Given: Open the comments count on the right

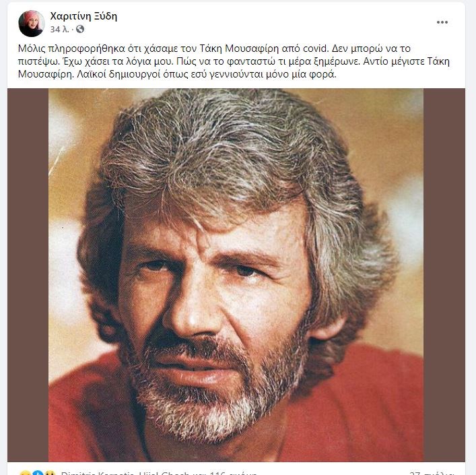Looking at the screenshot, I should (432, 473).
